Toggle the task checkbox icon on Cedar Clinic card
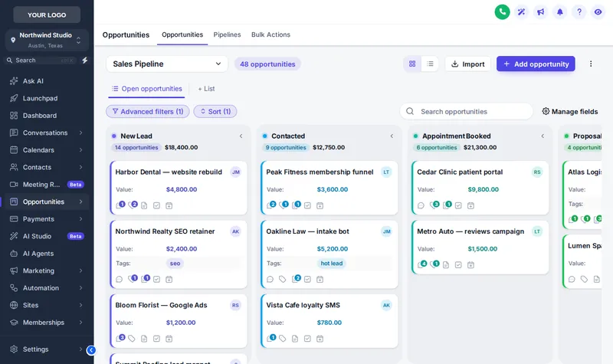Screen dimensions: 613x364 click(458, 205)
